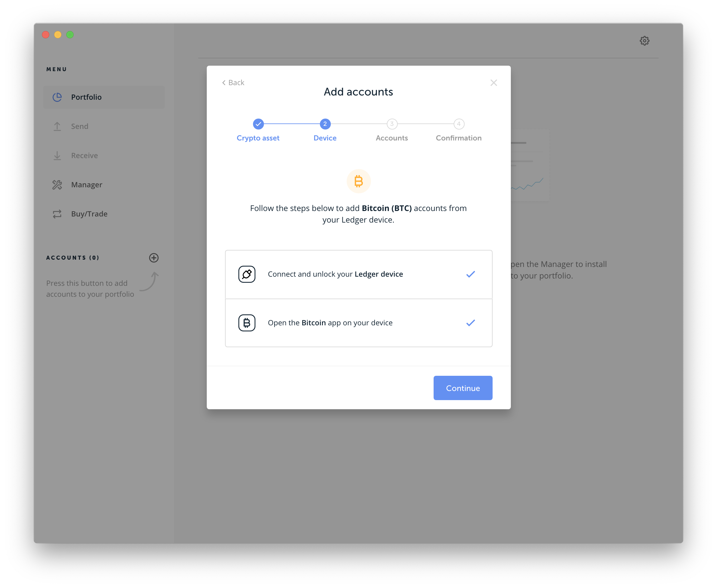
Task: Click the Send upload arrow icon
Action: tap(57, 126)
